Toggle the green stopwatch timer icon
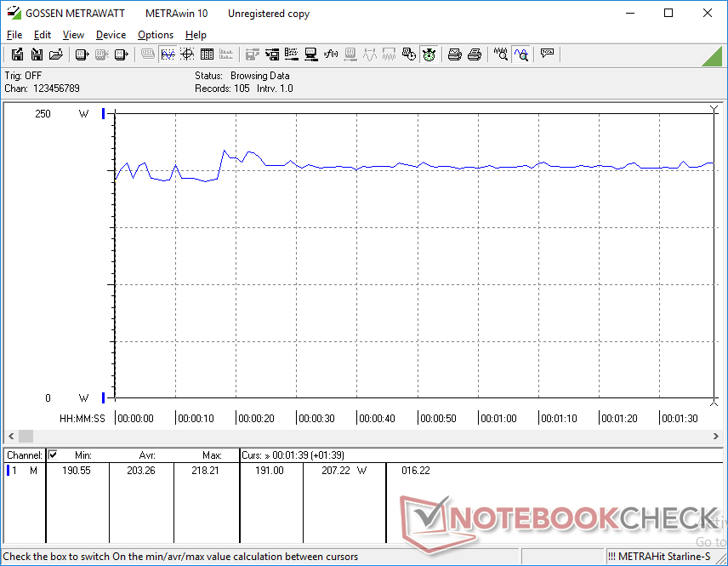728x566 pixels. (x=429, y=54)
